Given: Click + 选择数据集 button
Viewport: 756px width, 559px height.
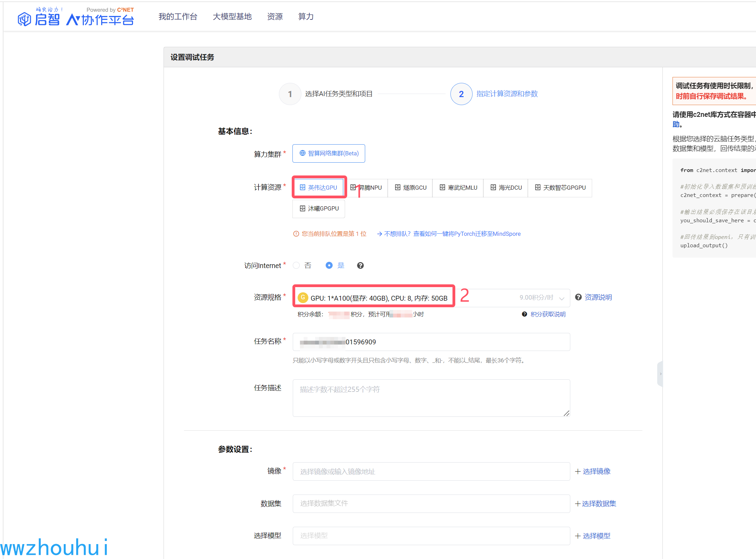Looking at the screenshot, I should (x=596, y=504).
